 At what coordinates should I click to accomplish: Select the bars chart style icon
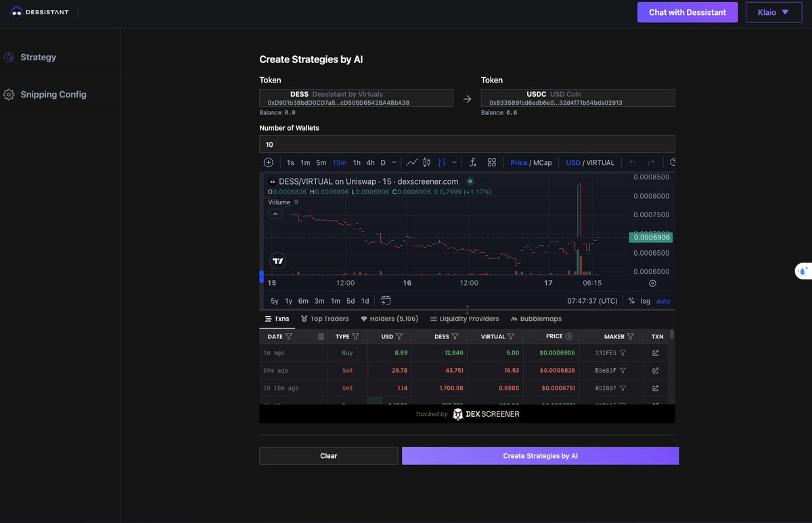[x=442, y=162]
